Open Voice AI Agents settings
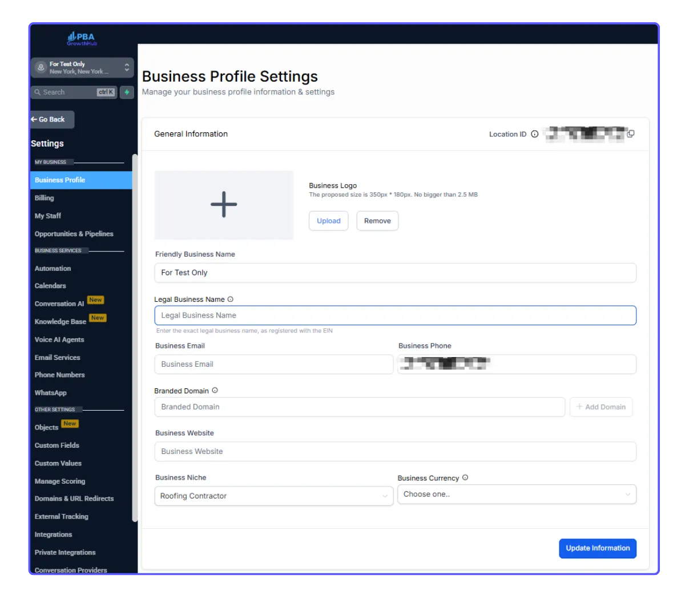 coord(59,339)
